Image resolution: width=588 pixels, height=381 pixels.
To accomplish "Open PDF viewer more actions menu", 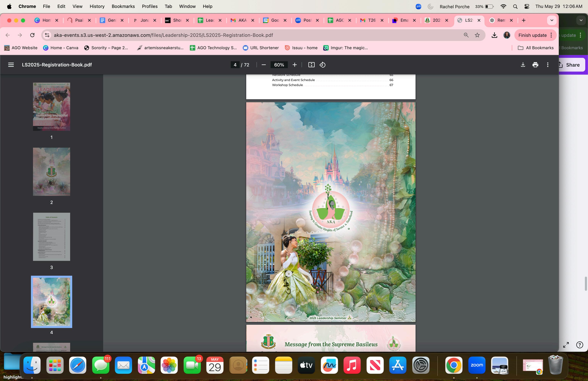I will [548, 65].
